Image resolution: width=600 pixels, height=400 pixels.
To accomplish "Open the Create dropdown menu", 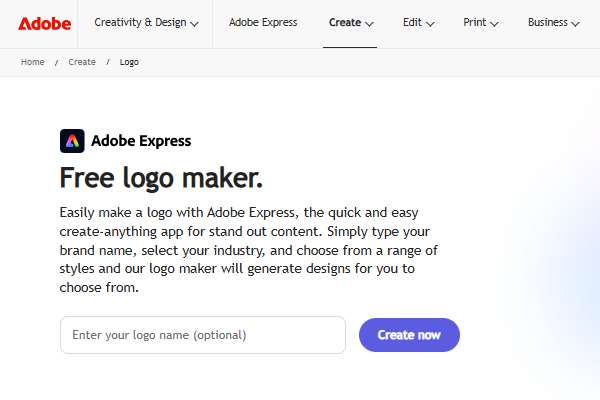I will [x=351, y=23].
